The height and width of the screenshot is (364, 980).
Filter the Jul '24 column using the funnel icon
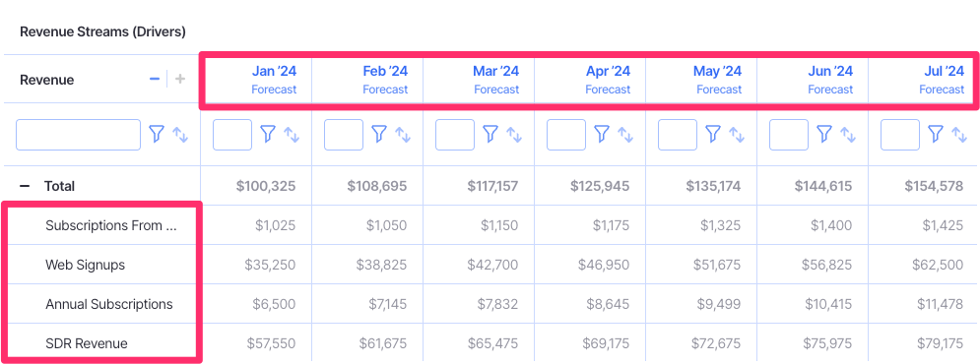pos(935,134)
